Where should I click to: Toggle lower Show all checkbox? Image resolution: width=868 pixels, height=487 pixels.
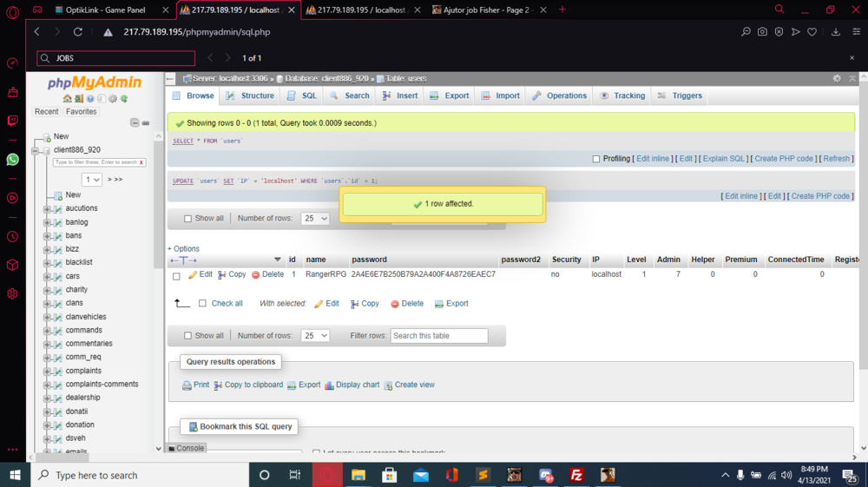(x=187, y=336)
